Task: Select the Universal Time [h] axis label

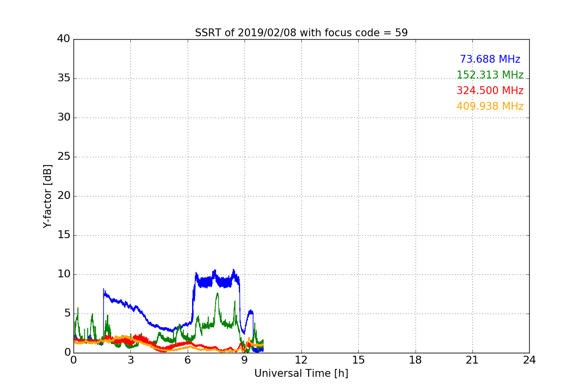Action: [301, 373]
